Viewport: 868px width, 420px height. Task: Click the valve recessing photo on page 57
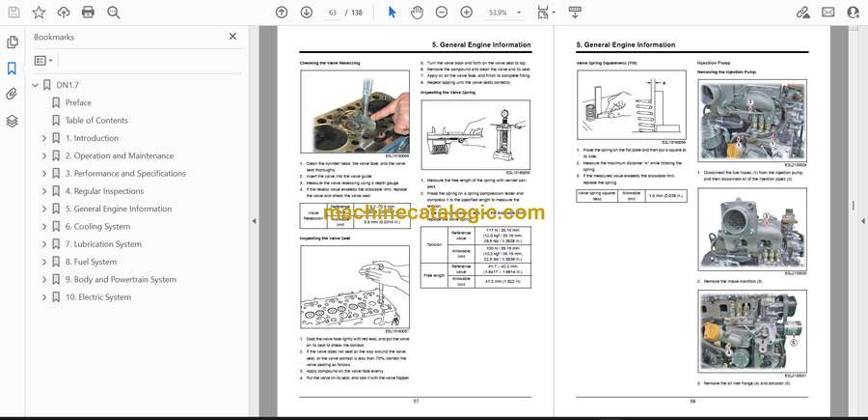pos(354,112)
